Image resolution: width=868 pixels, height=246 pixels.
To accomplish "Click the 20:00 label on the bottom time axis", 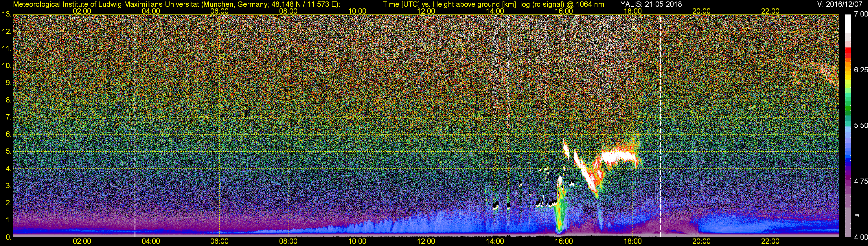I will tap(702, 241).
